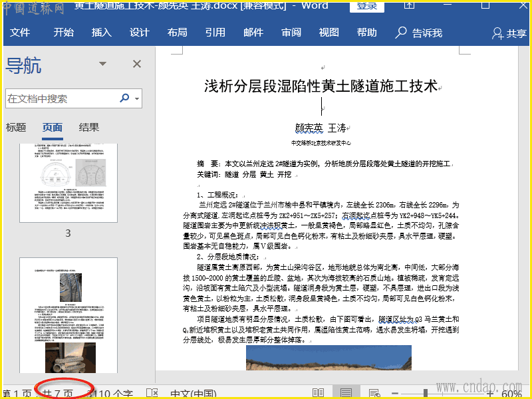
Task: Click the 共享 share button
Action: point(509,33)
